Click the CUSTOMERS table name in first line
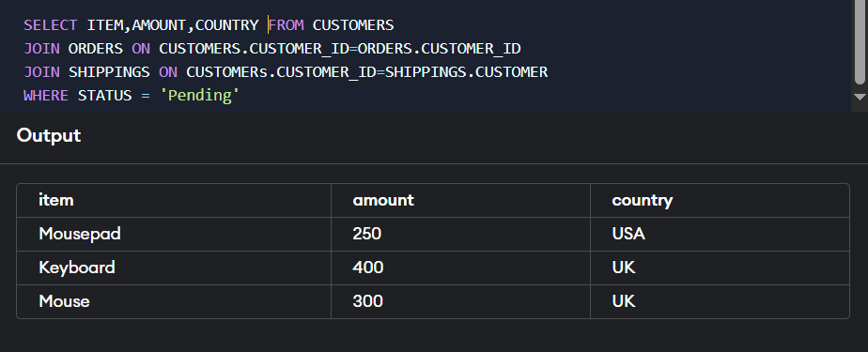The width and height of the screenshot is (868, 352). point(353,25)
